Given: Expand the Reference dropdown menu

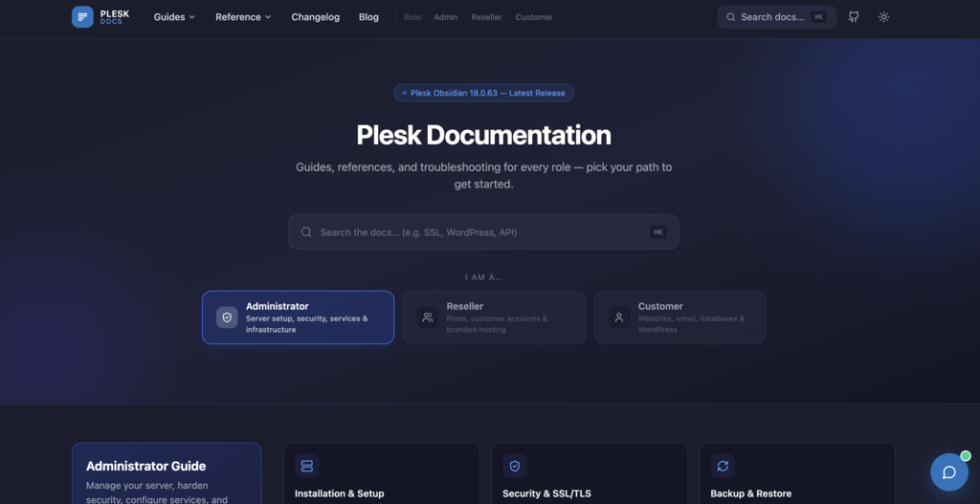Looking at the screenshot, I should (243, 17).
